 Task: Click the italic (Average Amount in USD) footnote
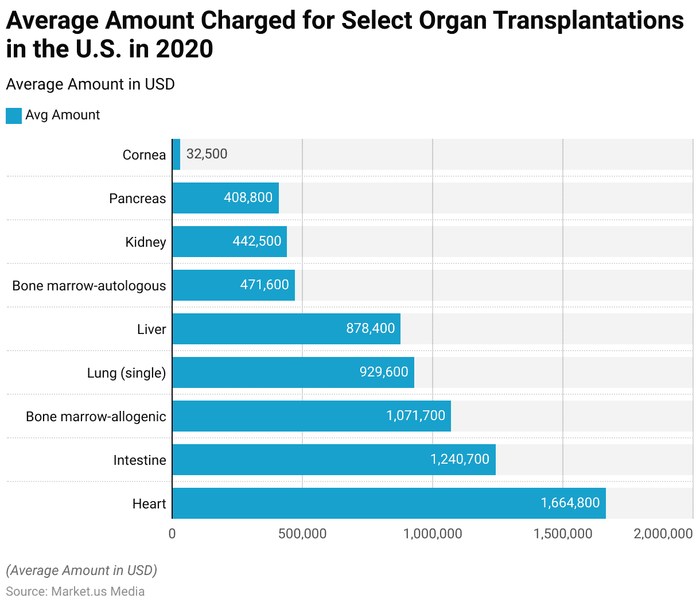[81, 570]
